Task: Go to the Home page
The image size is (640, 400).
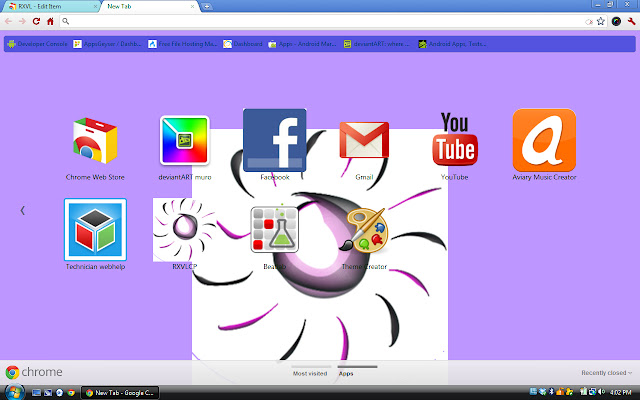Action: pyautogui.click(x=50, y=21)
